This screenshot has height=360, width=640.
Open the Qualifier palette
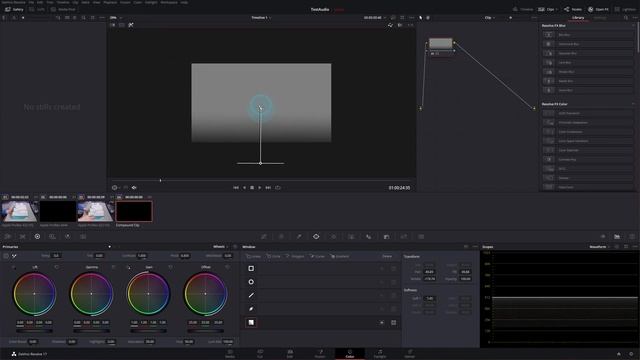(x=299, y=236)
